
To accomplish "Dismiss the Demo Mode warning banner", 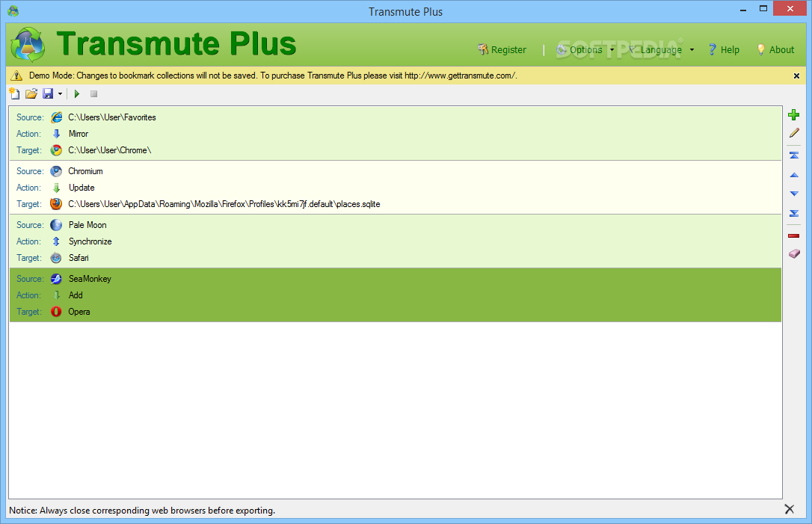I will [x=796, y=76].
